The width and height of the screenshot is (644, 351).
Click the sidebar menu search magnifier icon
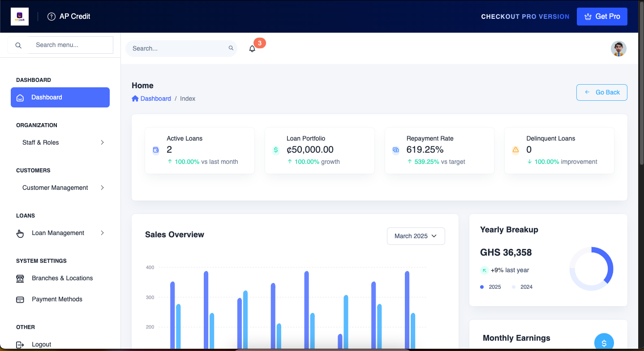coord(18,45)
